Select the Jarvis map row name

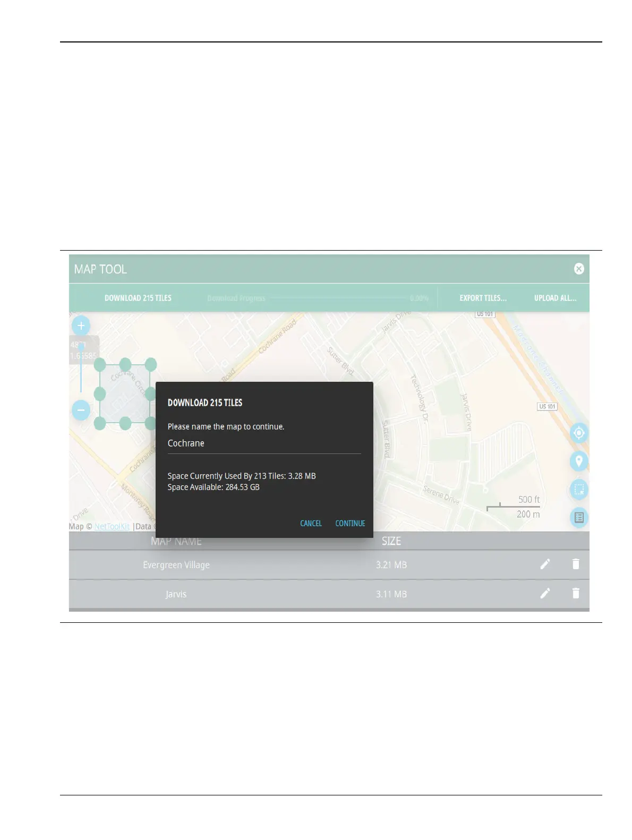coord(176,594)
